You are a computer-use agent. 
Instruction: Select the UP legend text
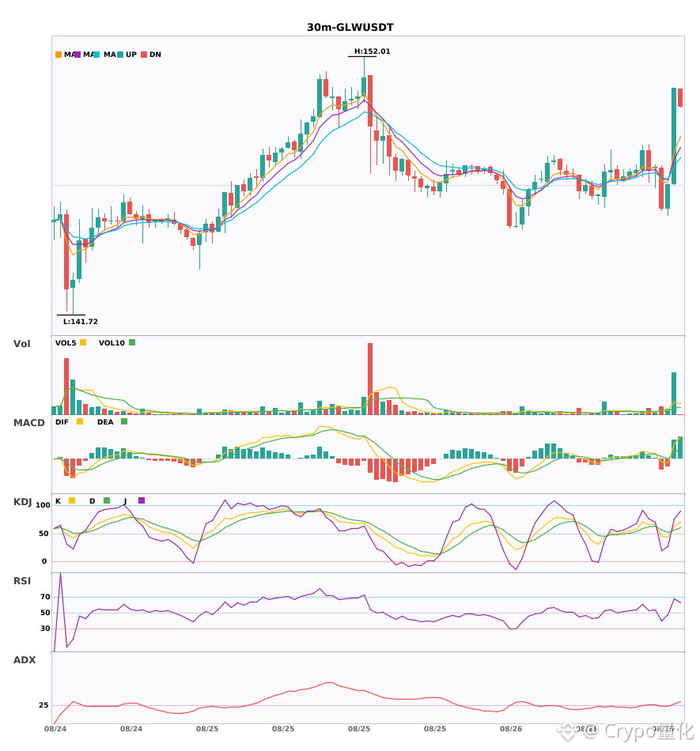(131, 55)
